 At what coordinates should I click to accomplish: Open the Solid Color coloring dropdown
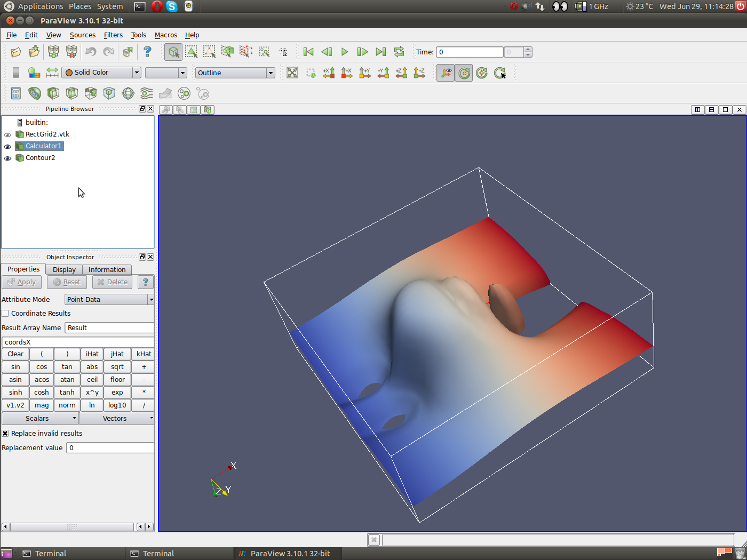[x=101, y=73]
